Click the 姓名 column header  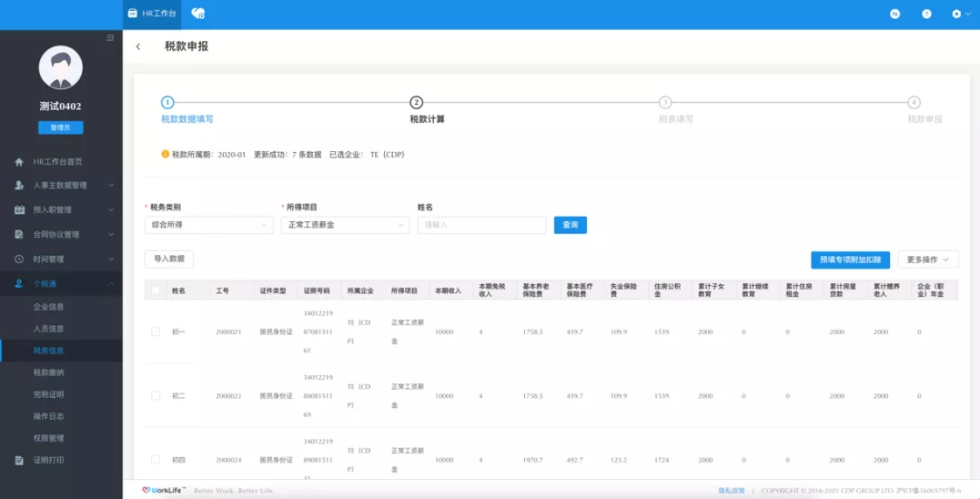[178, 290]
